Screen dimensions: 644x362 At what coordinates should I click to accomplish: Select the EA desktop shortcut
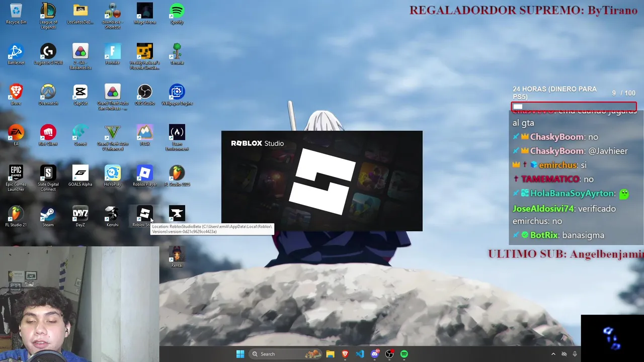coord(16,136)
